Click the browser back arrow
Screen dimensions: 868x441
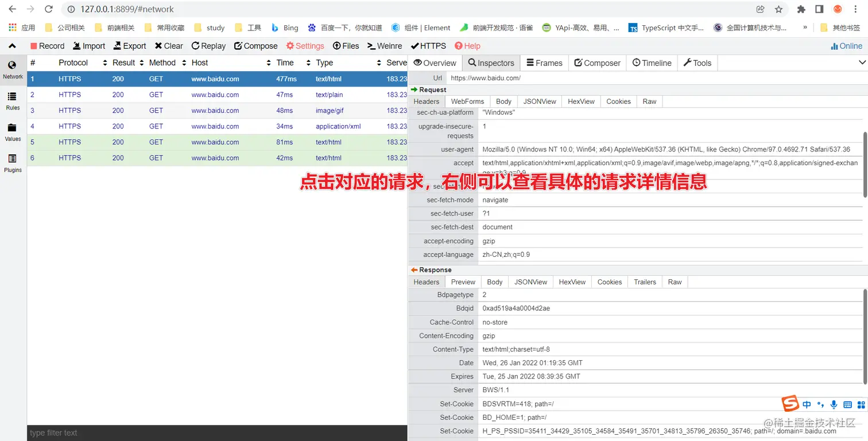click(x=12, y=9)
